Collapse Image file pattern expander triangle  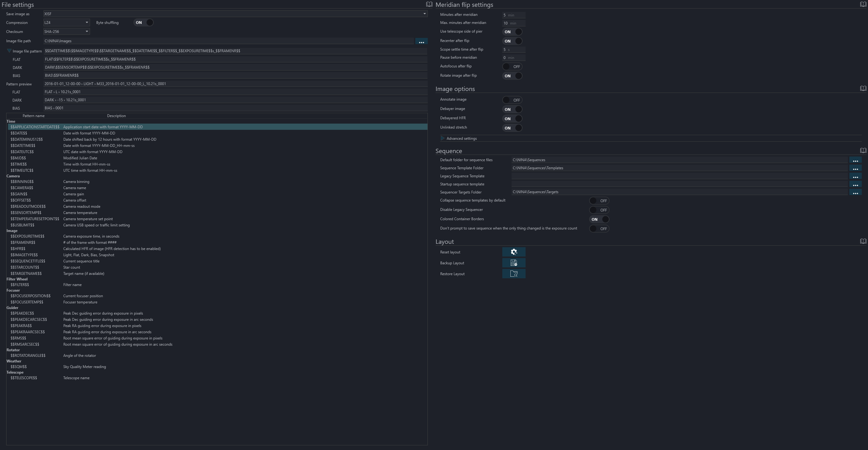[9, 51]
